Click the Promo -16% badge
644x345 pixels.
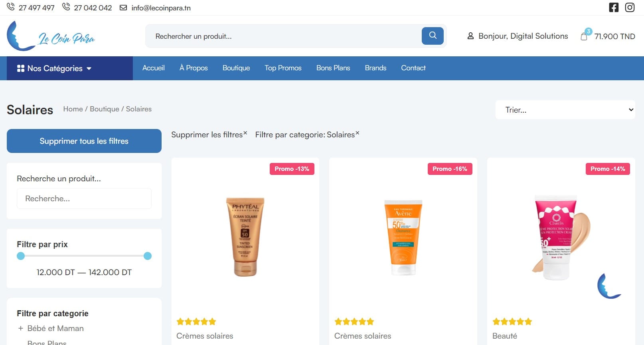450,169
